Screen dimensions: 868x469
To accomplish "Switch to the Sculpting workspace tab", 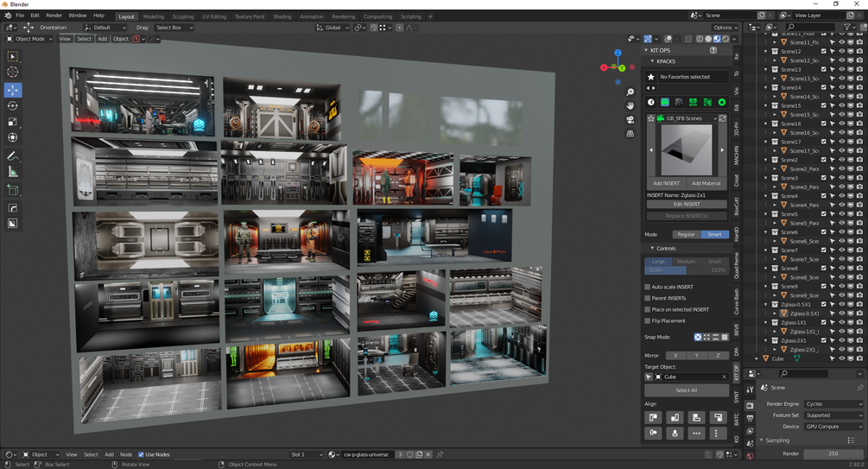I will pyautogui.click(x=183, y=16).
